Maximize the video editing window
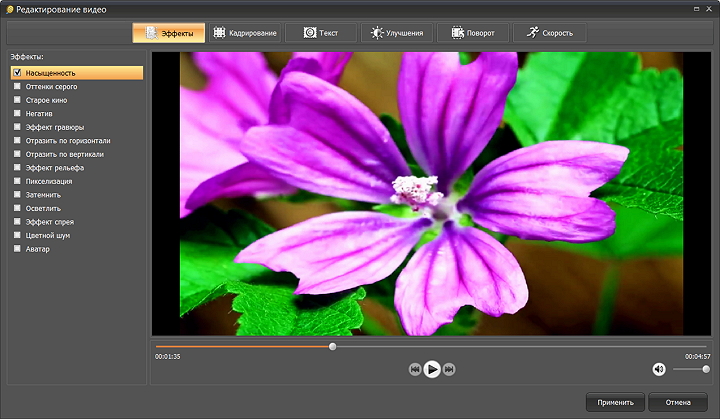 697,9
